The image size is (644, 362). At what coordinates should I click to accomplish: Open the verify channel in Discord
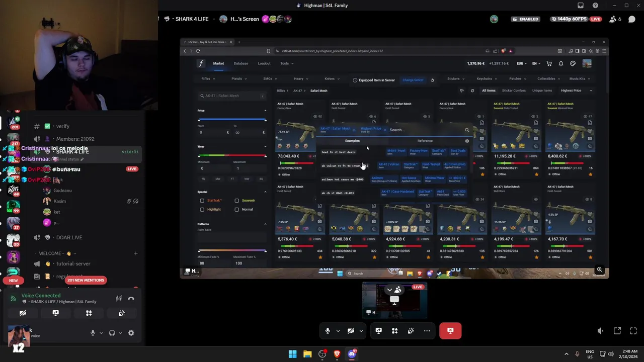[x=63, y=126]
